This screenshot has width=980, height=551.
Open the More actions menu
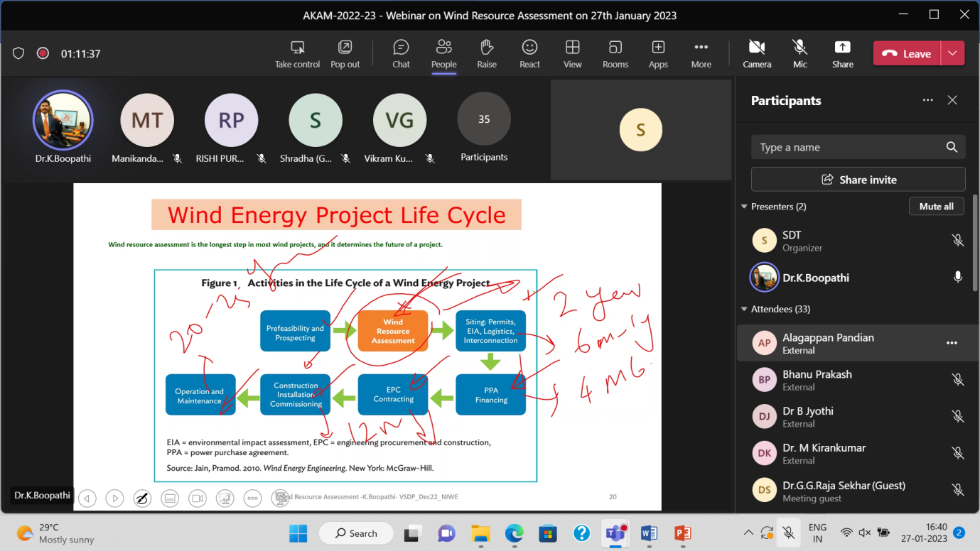point(701,54)
